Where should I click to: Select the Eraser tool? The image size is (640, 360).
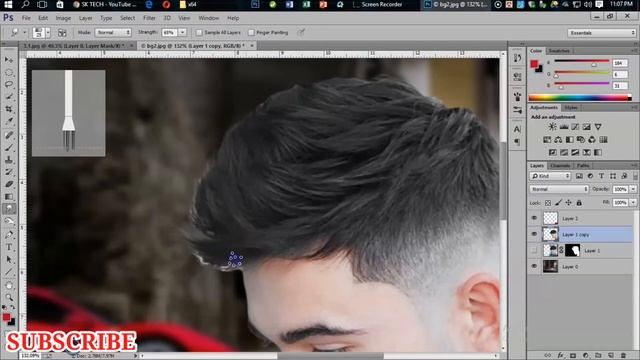pyautogui.click(x=9, y=184)
